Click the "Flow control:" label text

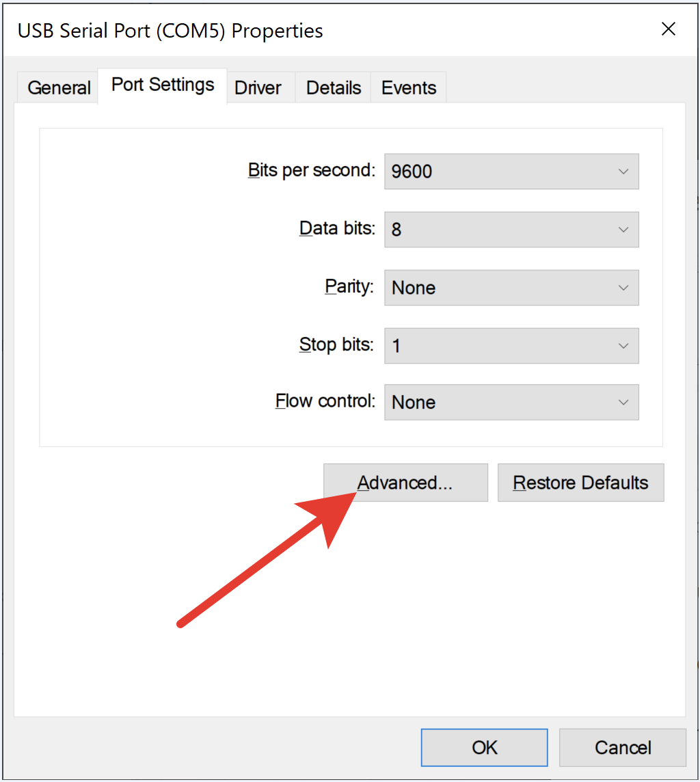click(325, 401)
